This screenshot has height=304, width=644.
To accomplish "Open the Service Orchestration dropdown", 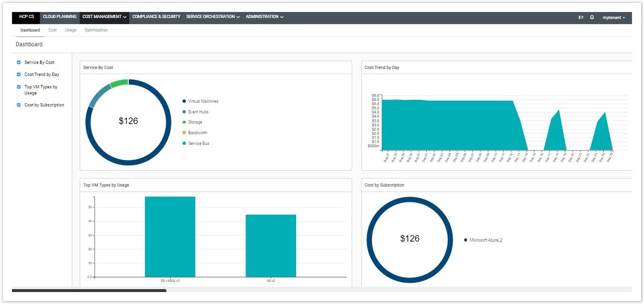I will [x=212, y=17].
